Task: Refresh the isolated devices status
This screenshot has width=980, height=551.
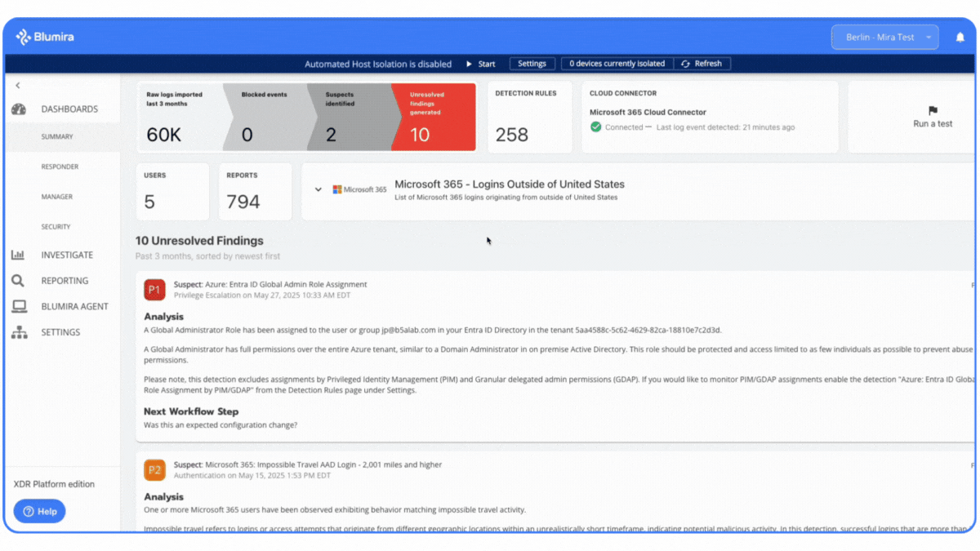Action: tap(702, 64)
